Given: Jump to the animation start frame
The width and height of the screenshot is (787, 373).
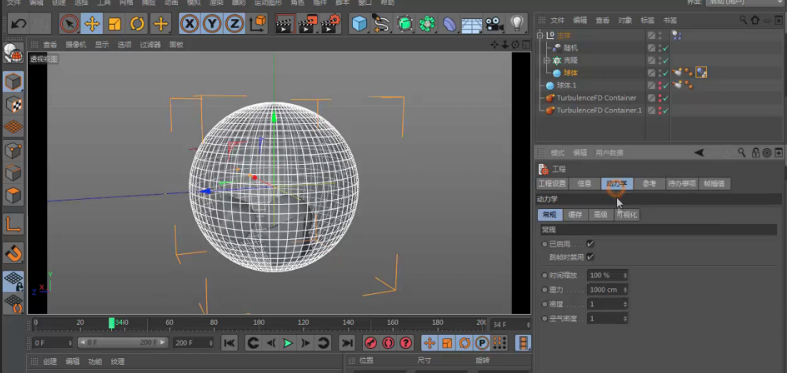Looking at the screenshot, I should pos(229,343).
